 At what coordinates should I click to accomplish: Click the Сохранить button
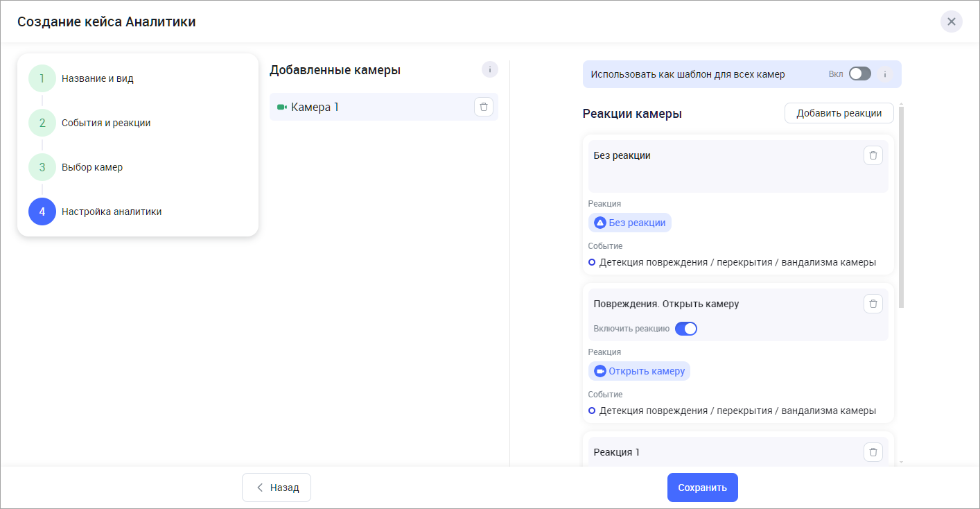click(702, 488)
